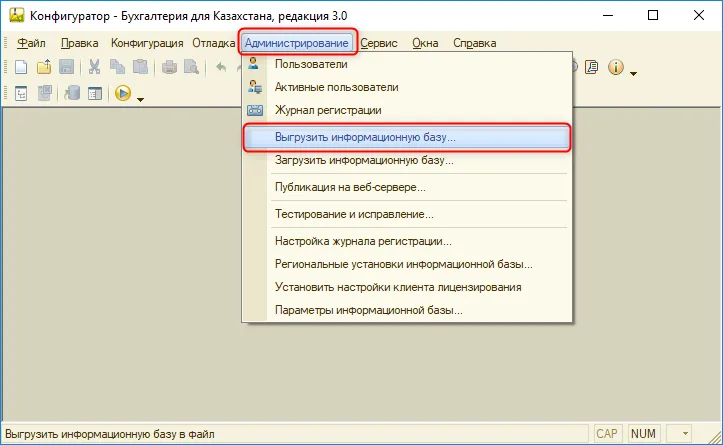Open the Конфигурация menu

pyautogui.click(x=147, y=43)
